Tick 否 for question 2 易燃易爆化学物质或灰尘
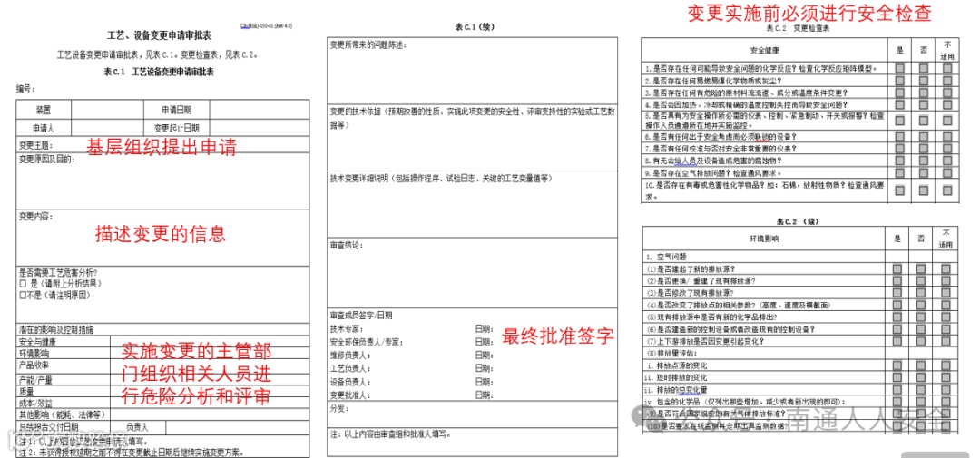This screenshot has width=980, height=458. coord(923,81)
